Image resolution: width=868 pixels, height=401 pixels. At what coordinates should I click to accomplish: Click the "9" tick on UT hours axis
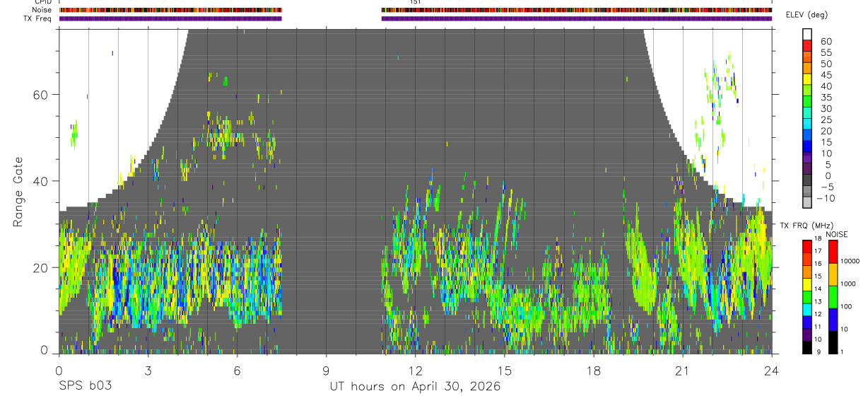coord(326,371)
